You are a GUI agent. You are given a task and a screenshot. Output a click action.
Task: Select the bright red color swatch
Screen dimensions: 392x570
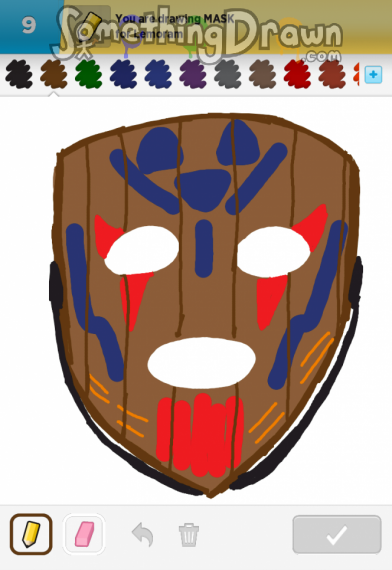coord(297,75)
